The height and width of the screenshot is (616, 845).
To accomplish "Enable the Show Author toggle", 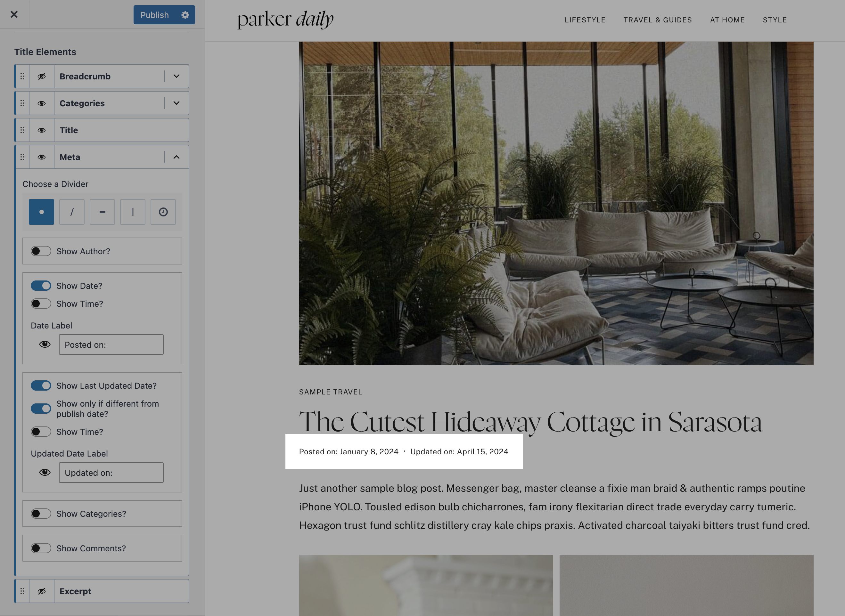I will pyautogui.click(x=41, y=251).
